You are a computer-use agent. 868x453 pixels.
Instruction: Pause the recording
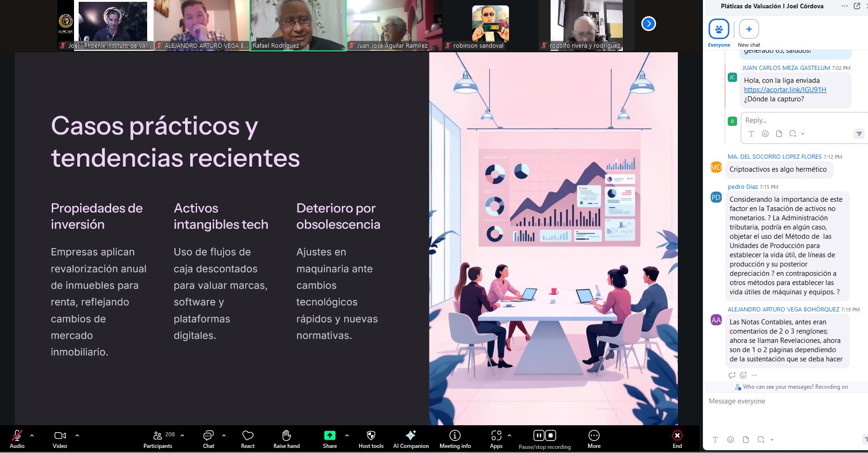(539, 435)
